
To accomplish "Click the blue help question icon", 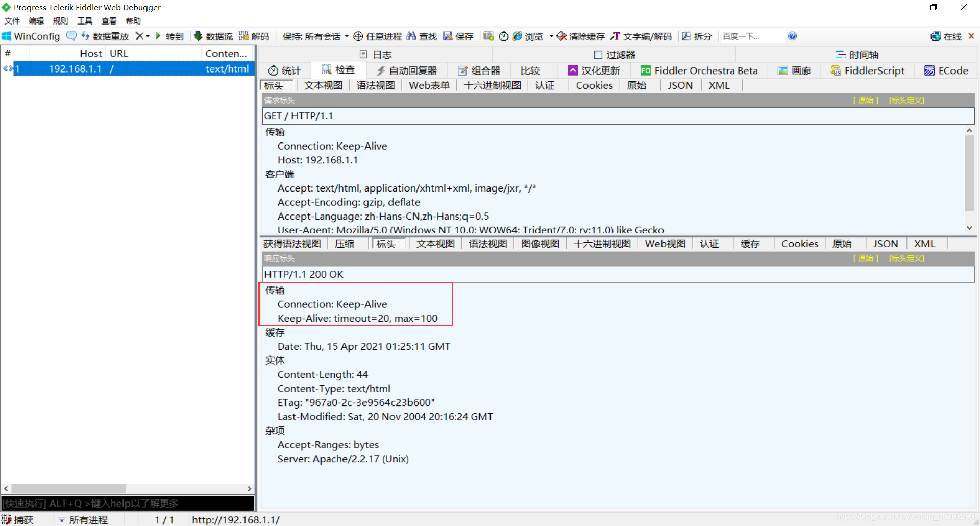I will [x=792, y=36].
